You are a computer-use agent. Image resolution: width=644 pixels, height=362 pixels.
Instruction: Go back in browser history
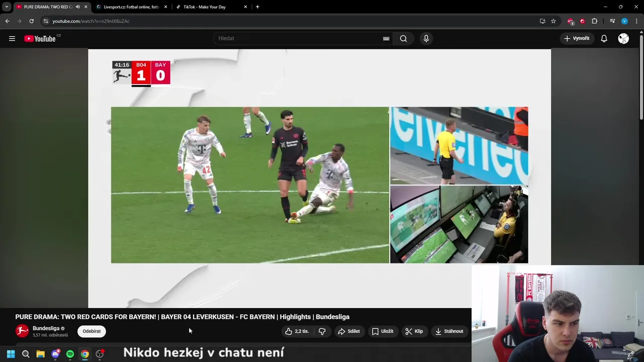pyautogui.click(x=7, y=21)
